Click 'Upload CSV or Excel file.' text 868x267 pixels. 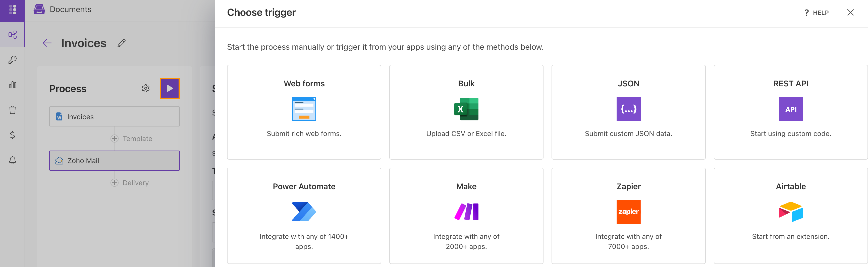(x=466, y=133)
